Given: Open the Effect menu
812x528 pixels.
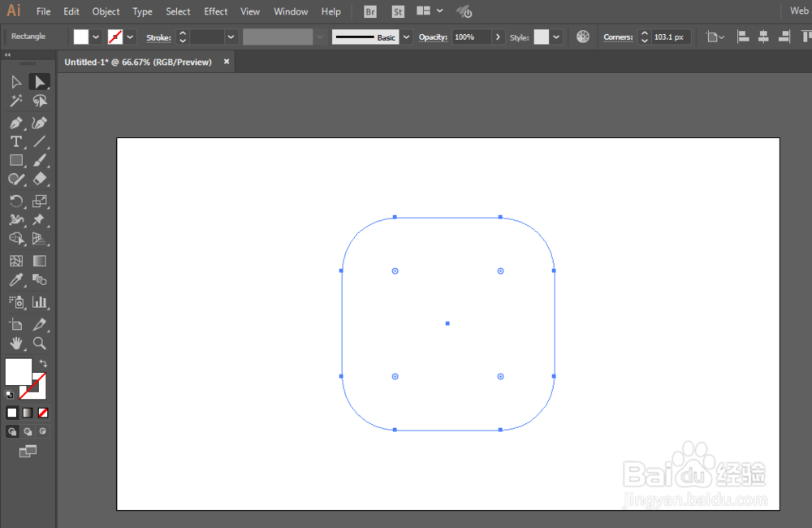Looking at the screenshot, I should [x=215, y=11].
